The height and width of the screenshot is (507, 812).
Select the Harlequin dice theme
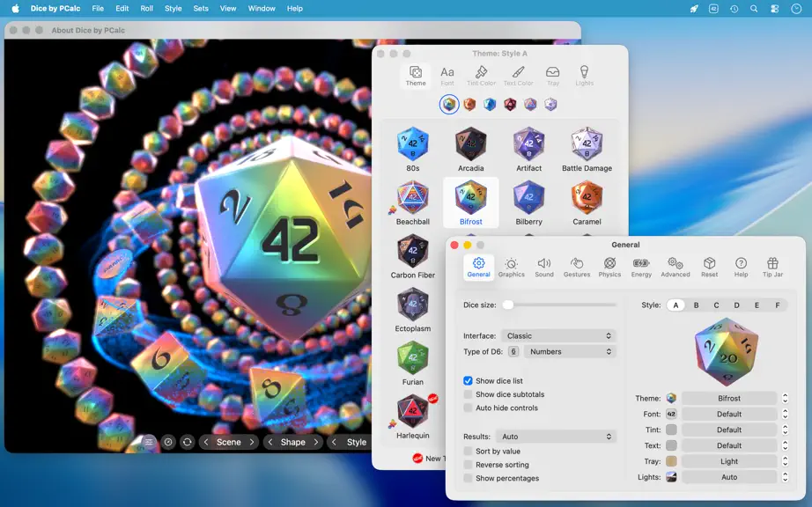tap(413, 416)
